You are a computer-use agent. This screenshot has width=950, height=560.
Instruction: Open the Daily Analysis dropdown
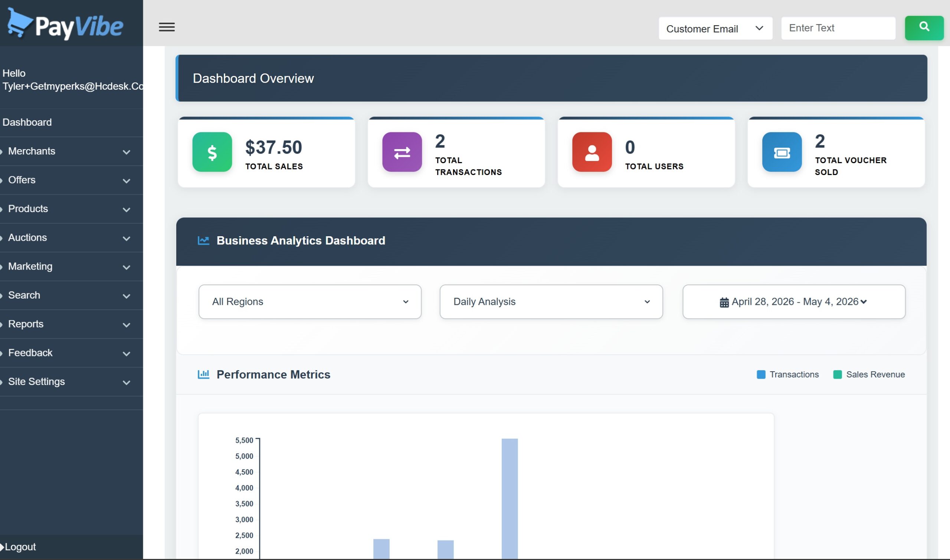pos(551,302)
